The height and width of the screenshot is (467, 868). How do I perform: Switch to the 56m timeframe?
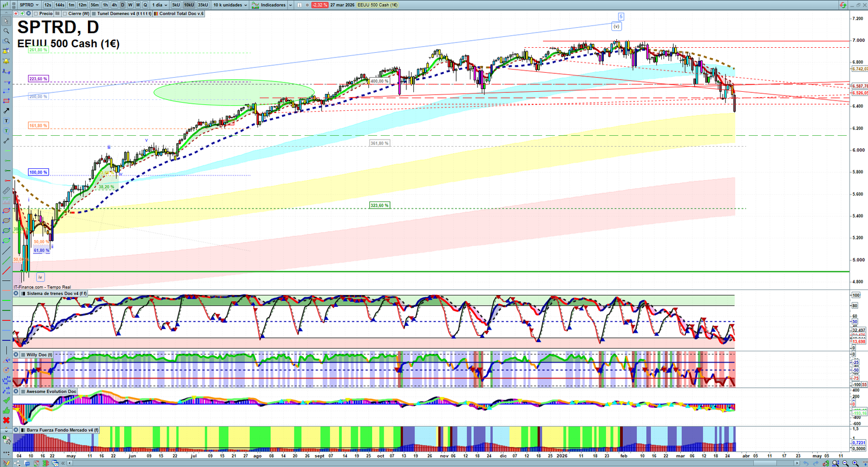[x=94, y=5]
